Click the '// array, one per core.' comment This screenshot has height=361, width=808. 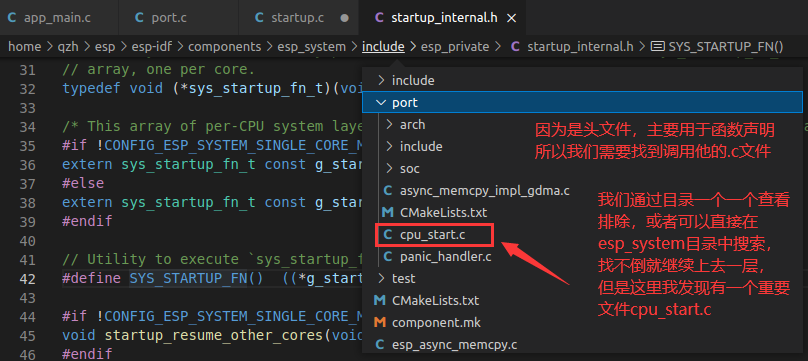158,69
